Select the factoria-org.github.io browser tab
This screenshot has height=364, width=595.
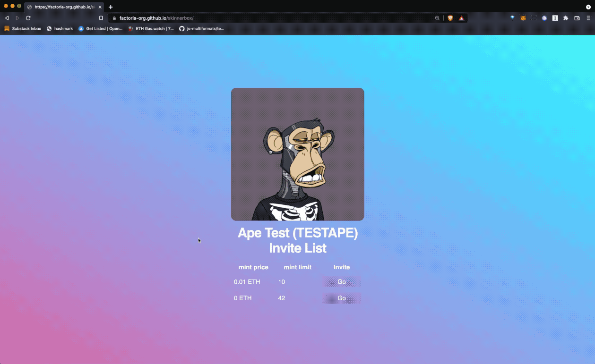pos(64,7)
